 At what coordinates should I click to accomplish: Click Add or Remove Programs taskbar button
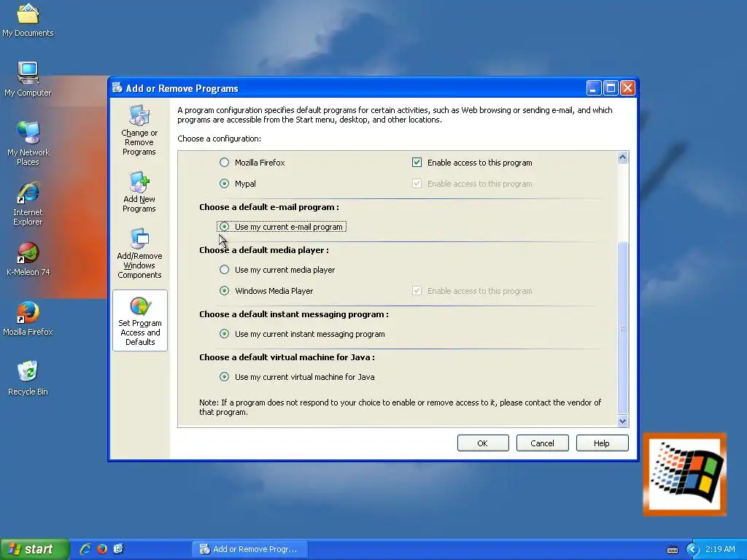(249, 549)
